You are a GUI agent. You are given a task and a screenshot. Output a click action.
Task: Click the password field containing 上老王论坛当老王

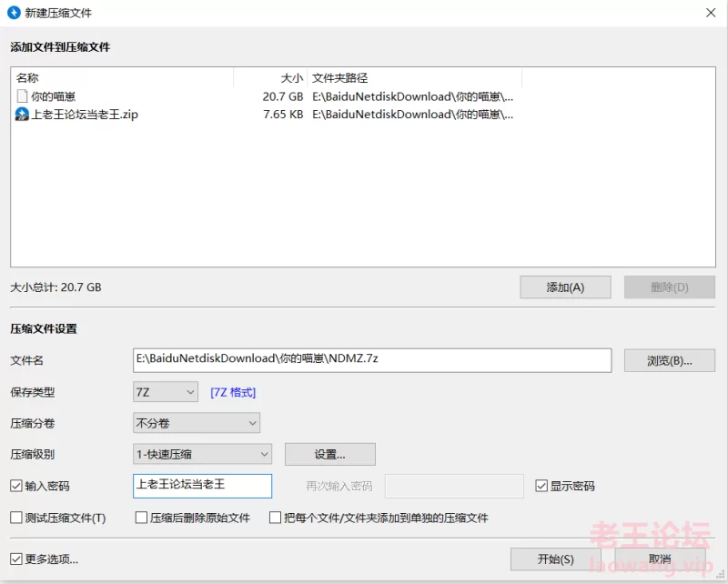coord(202,486)
